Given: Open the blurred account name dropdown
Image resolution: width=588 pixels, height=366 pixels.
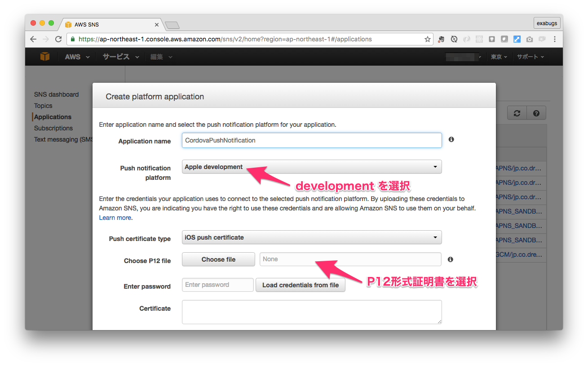Looking at the screenshot, I should click(x=464, y=57).
